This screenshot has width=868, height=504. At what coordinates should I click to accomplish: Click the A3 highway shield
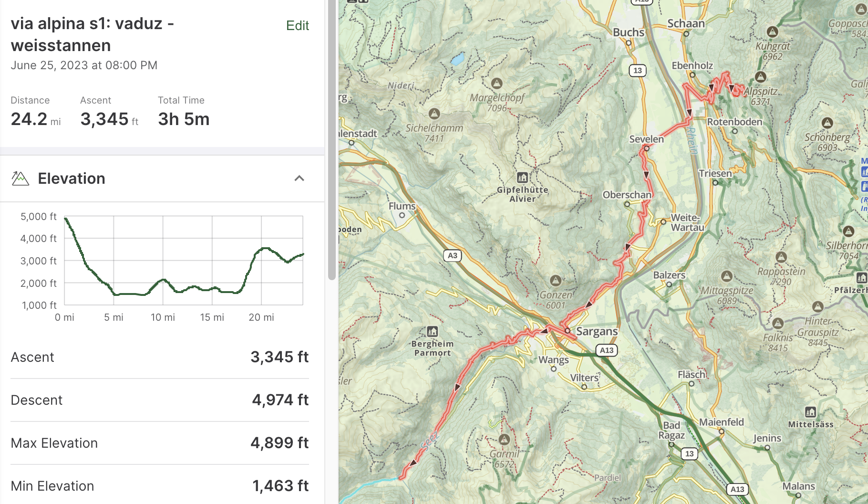452,256
